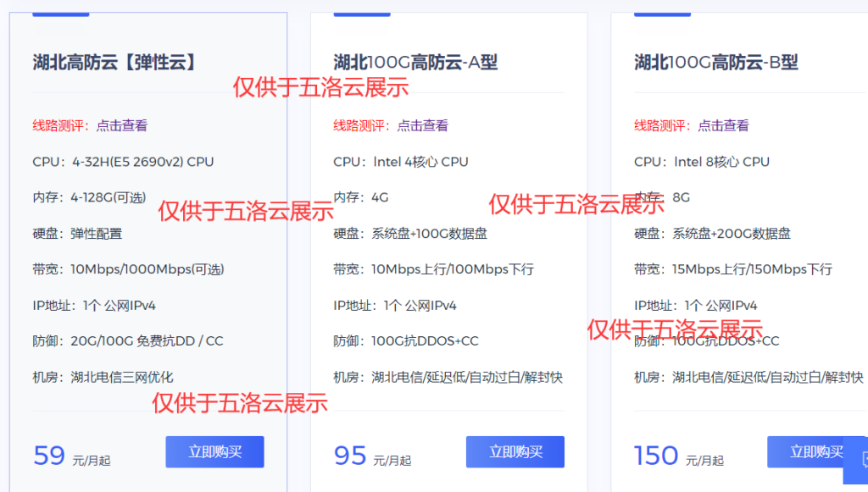Click 立即购买 button for 弹性云 plan
Screen dimensions: 868x492
(214, 452)
